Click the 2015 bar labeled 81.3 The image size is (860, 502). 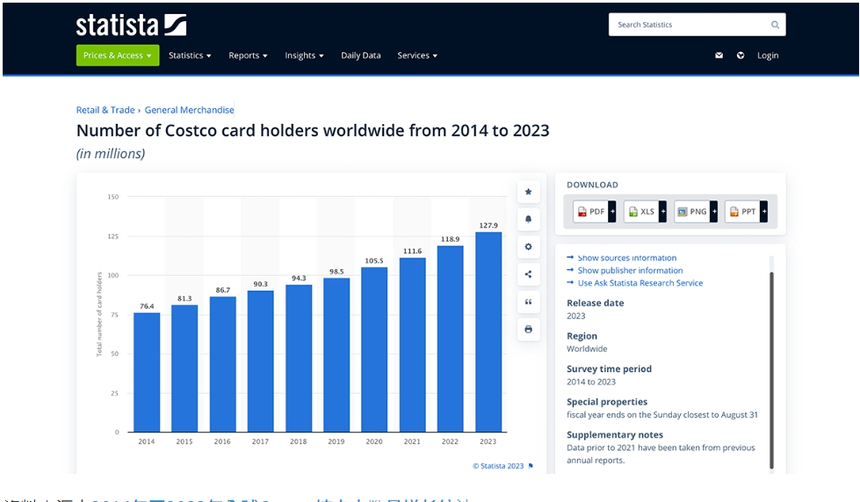click(x=184, y=369)
